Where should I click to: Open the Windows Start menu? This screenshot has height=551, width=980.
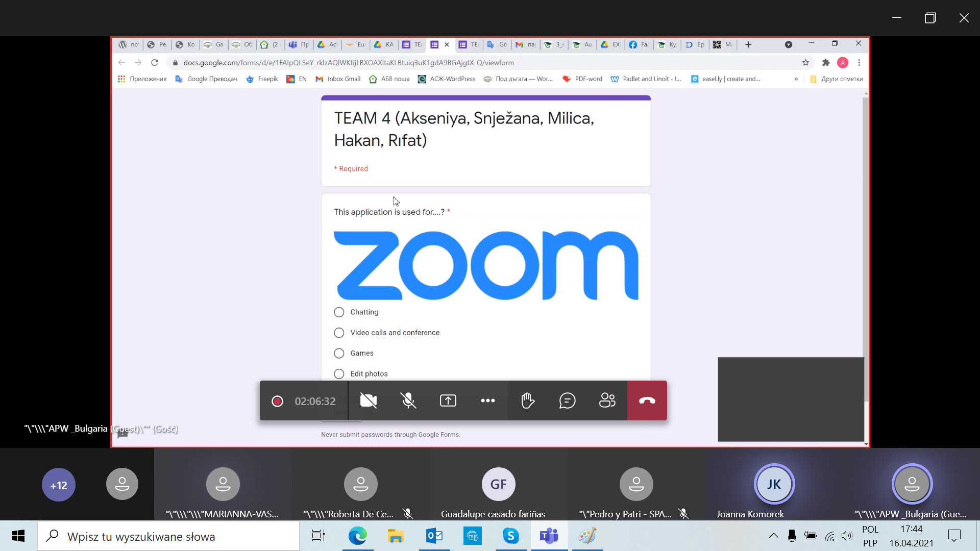coord(18,536)
